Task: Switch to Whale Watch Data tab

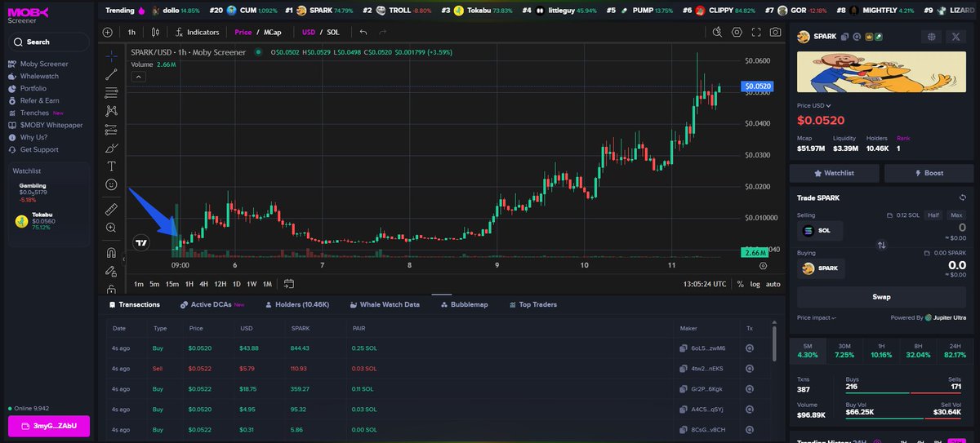Action: pyautogui.click(x=385, y=304)
